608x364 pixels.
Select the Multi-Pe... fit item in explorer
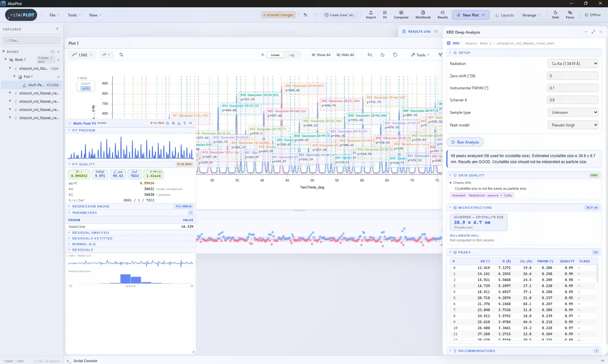[x=32, y=85]
